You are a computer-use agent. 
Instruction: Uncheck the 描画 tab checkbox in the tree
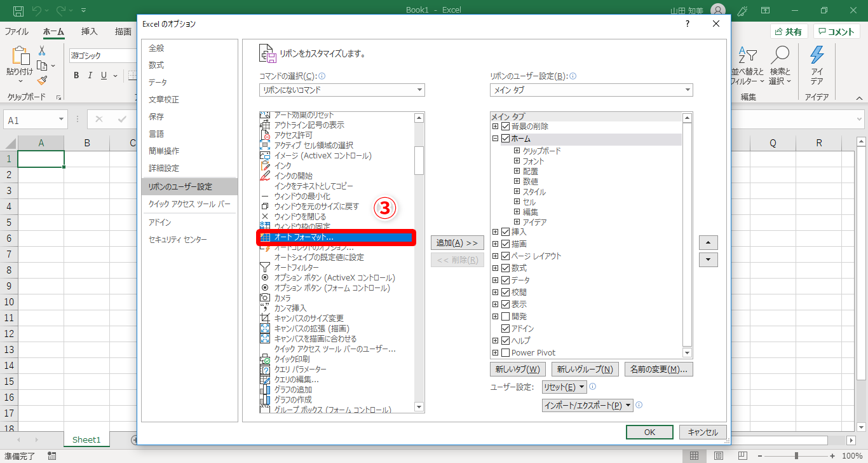(506, 244)
